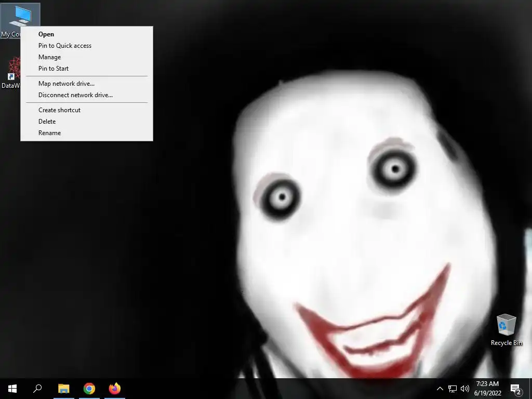
Task: Open the Action Center notifications icon
Action: pyautogui.click(x=515, y=389)
